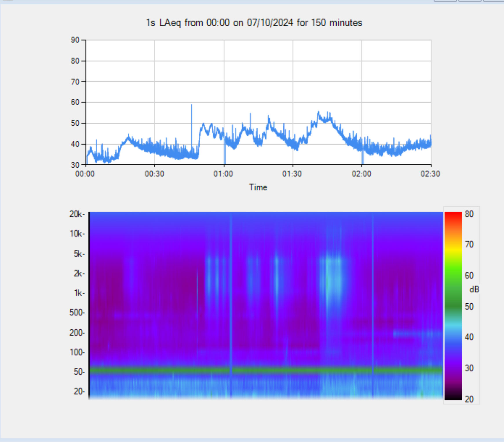The image size is (504, 442).
Task: Select the 02:00 time axis label
Action: click(361, 174)
